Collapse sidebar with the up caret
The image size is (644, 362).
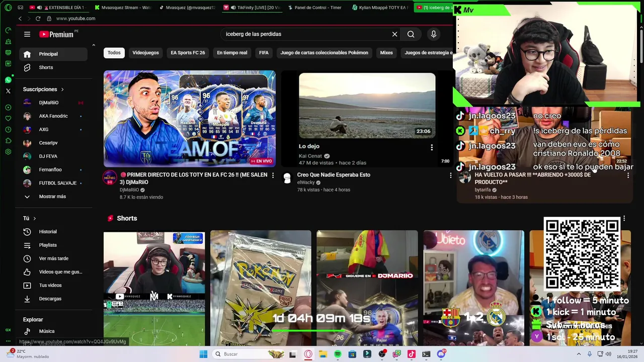tap(94, 45)
